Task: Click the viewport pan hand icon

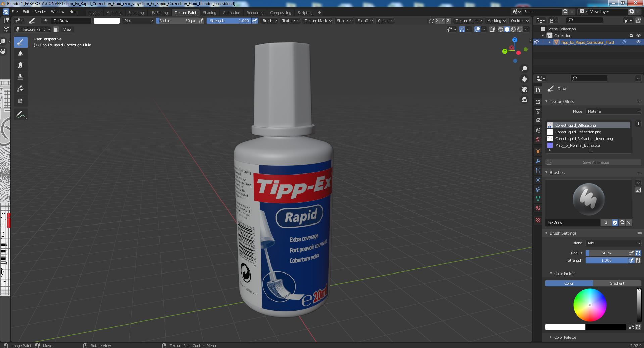Action: coord(524,79)
